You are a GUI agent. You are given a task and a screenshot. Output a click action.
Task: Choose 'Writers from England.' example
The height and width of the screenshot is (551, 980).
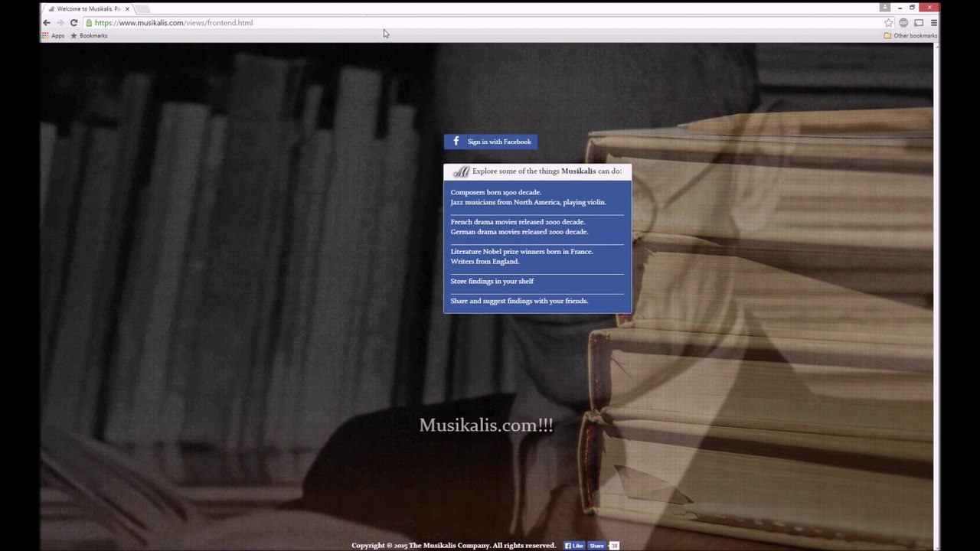click(x=485, y=262)
